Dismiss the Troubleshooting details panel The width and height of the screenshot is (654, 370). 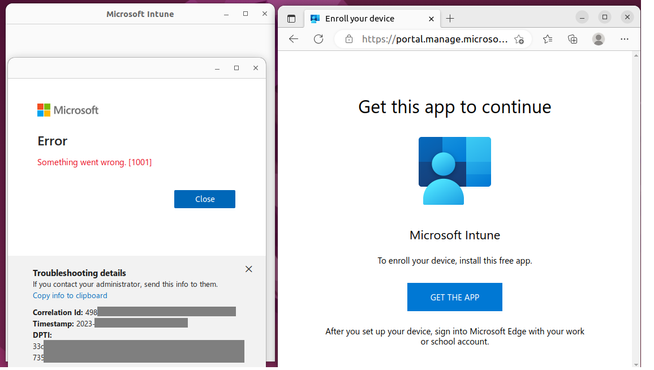point(249,269)
